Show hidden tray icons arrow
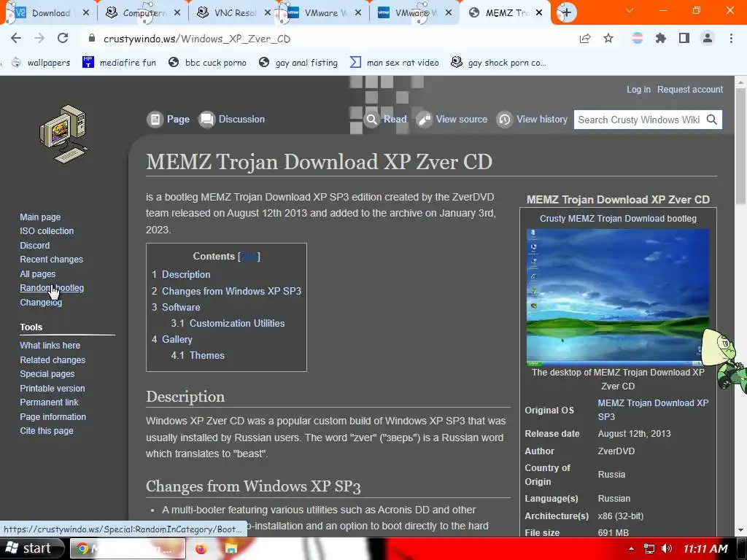747x560 pixels. coord(631,548)
